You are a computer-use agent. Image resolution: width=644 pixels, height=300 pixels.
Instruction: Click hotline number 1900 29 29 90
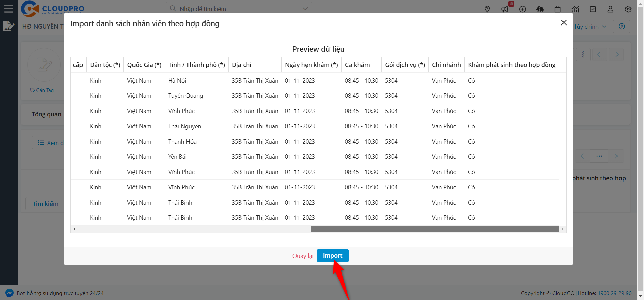point(614,293)
